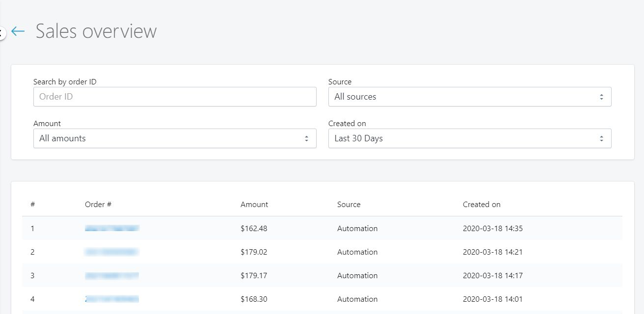Go back using the blue arrow icon
Image resolution: width=644 pixels, height=314 pixels.
pos(18,31)
